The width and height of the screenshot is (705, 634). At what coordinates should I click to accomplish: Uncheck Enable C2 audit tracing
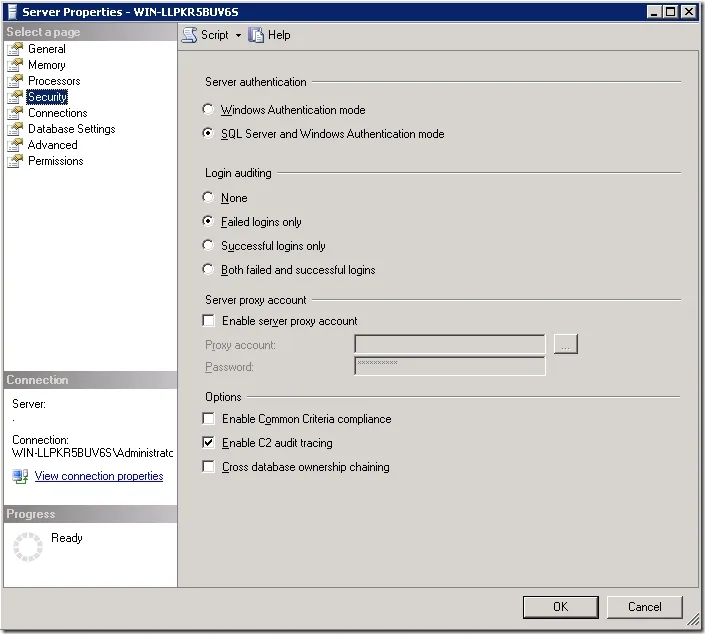[208, 442]
